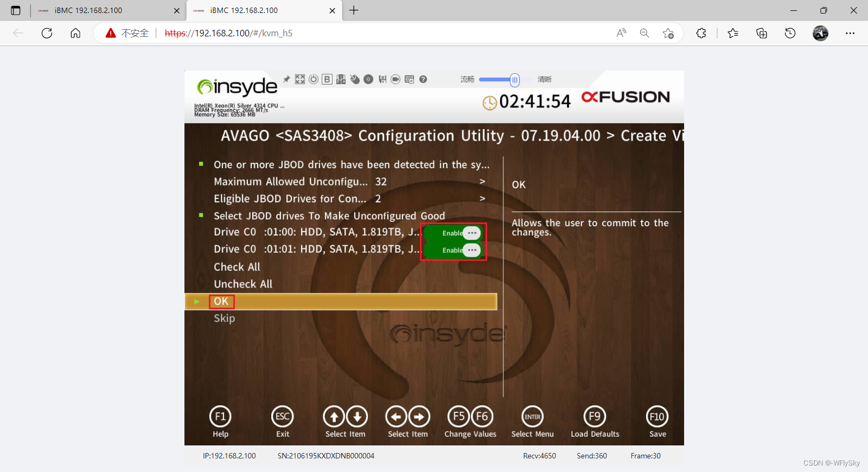Start video recording icon
Image resolution: width=868 pixels, height=472 pixels.
pyautogui.click(x=396, y=79)
